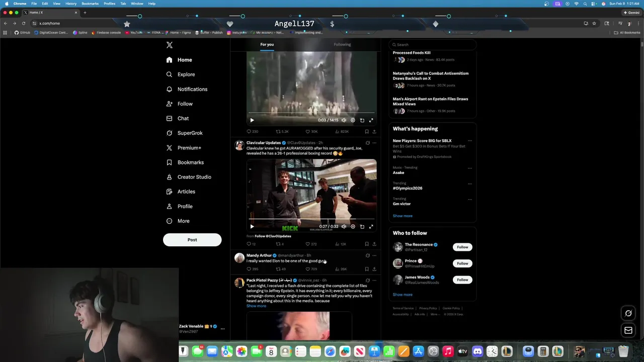This screenshot has width=644, height=362.
Task: Enter fullscreen on the 0:27 / 0:32 video
Action: coord(371,226)
